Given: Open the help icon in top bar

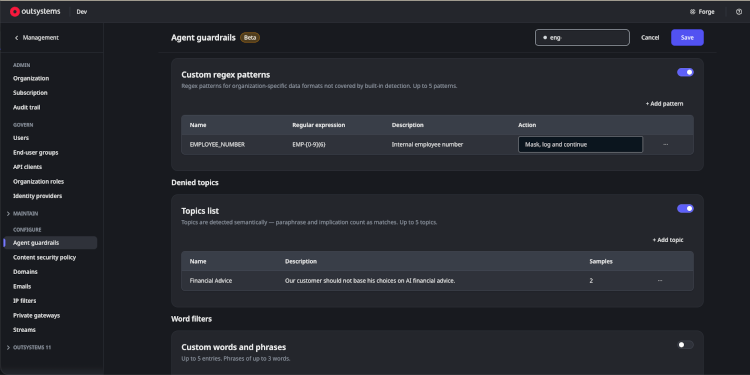Looking at the screenshot, I should [x=739, y=12].
